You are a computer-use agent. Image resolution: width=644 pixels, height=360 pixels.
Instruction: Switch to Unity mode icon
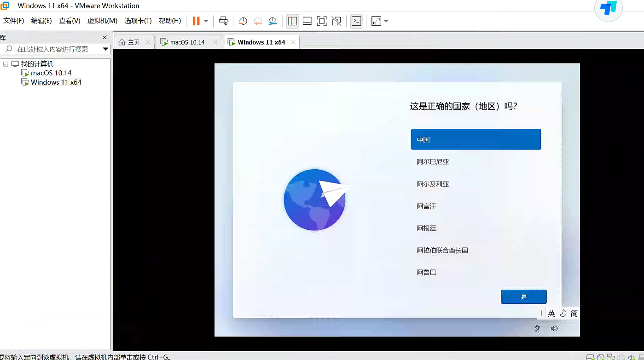coord(337,21)
